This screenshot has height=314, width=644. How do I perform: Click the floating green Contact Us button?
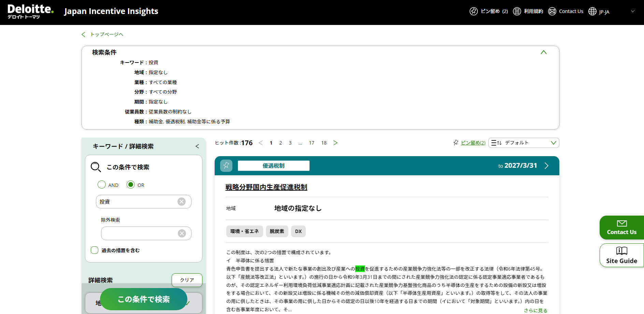coord(622,228)
